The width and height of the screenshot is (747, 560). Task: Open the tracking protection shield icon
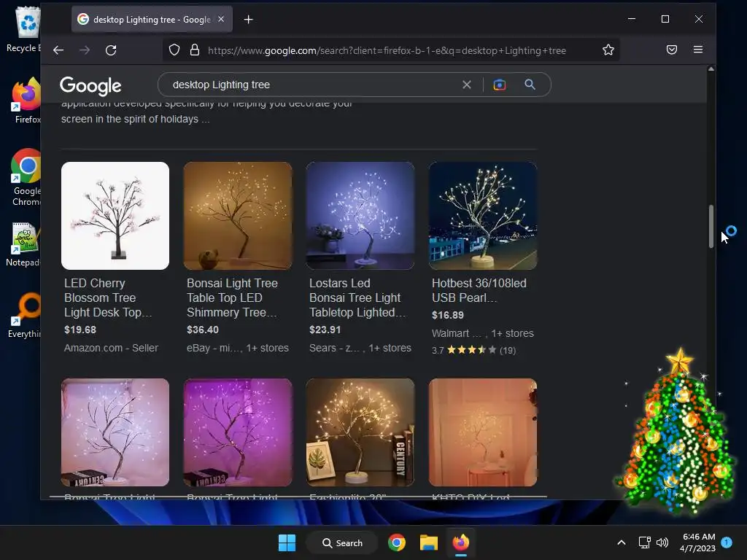(x=174, y=50)
